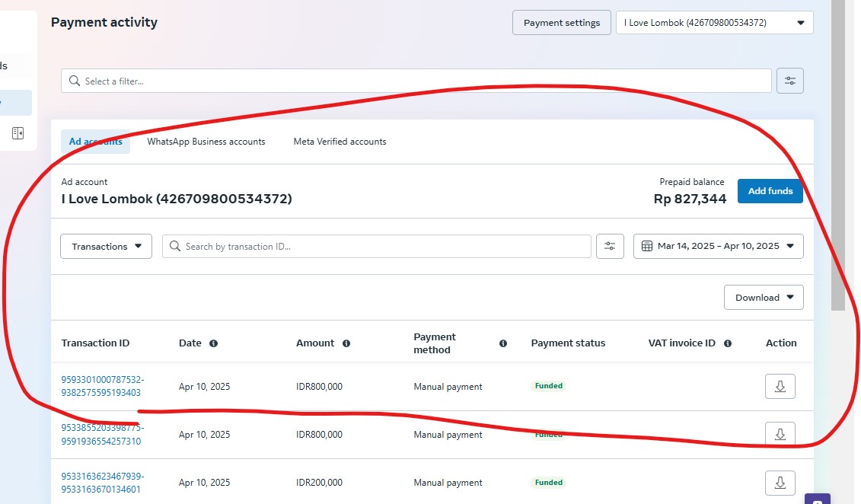Click info icon beside Payment method header
This screenshot has width=861, height=504.
[503, 343]
